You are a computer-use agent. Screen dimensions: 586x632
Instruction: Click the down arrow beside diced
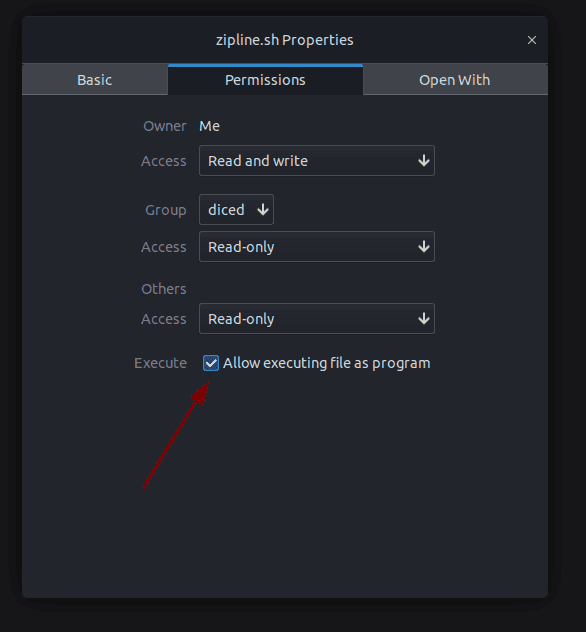click(x=263, y=210)
